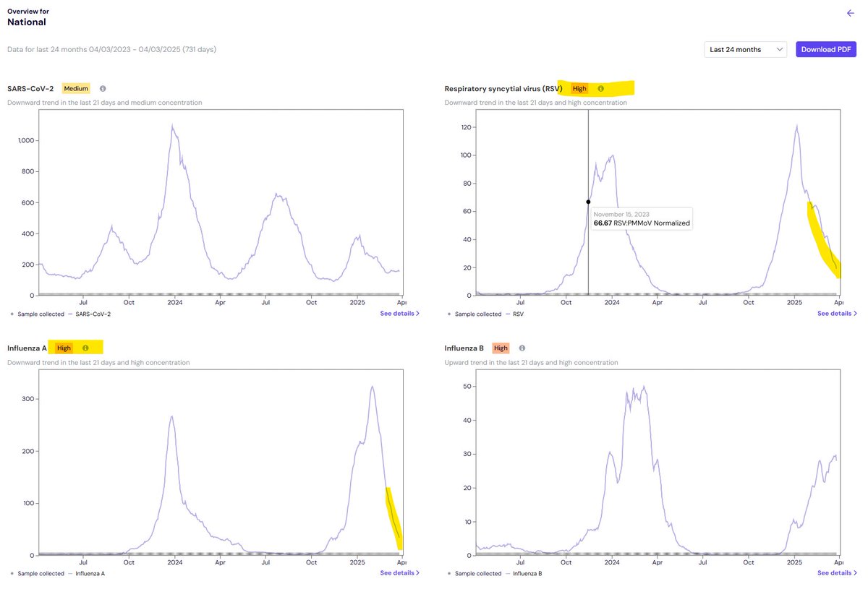Click the High badge for RSV
Screen dimensions: 868x597
579,88
